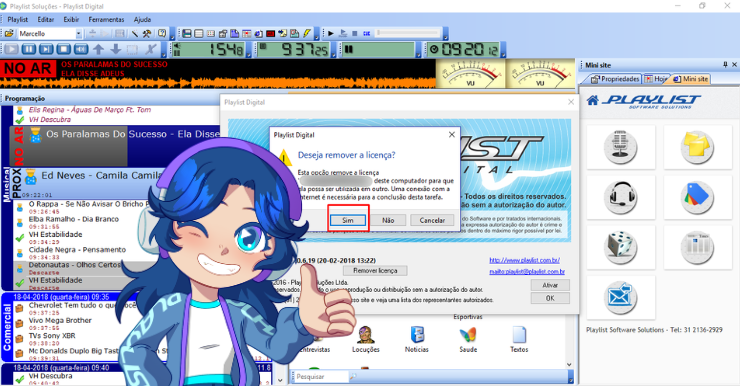The height and width of the screenshot is (386, 740).
Task: Click Cancelar in the remove license dialog
Action: point(432,220)
